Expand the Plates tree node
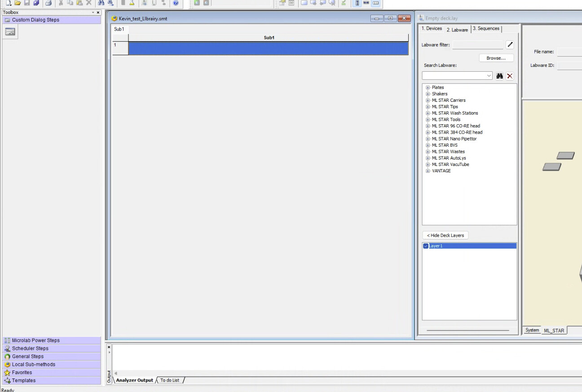Screen dimensions: 582x392 [428, 87]
